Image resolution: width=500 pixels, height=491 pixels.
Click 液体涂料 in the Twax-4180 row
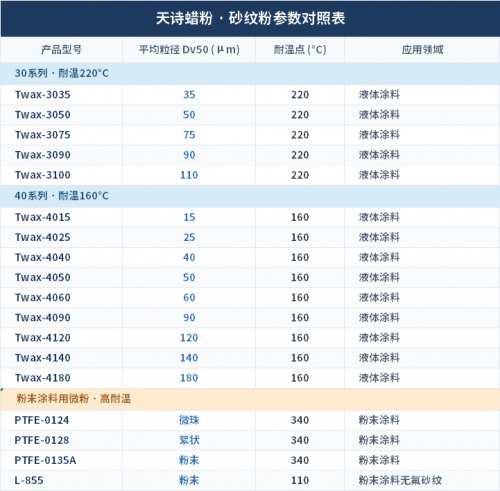379,378
